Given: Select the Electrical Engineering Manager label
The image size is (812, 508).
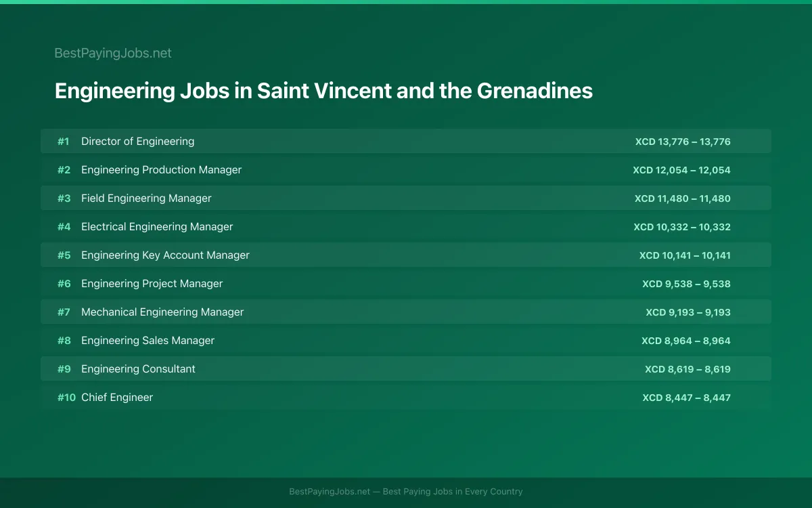Looking at the screenshot, I should click(157, 227).
